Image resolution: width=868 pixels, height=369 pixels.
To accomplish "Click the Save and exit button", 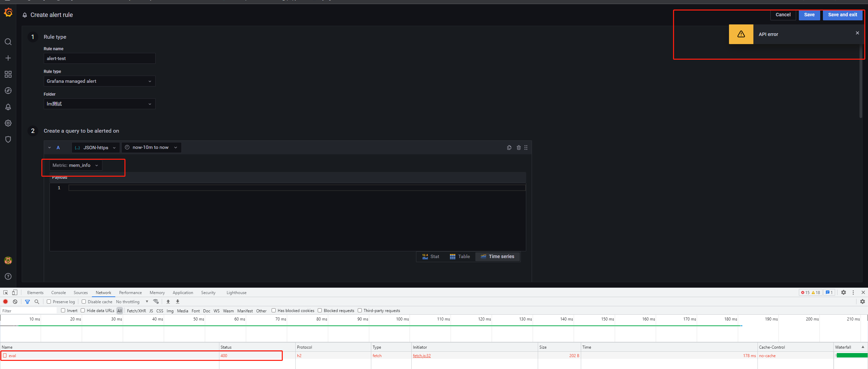I will click(843, 15).
